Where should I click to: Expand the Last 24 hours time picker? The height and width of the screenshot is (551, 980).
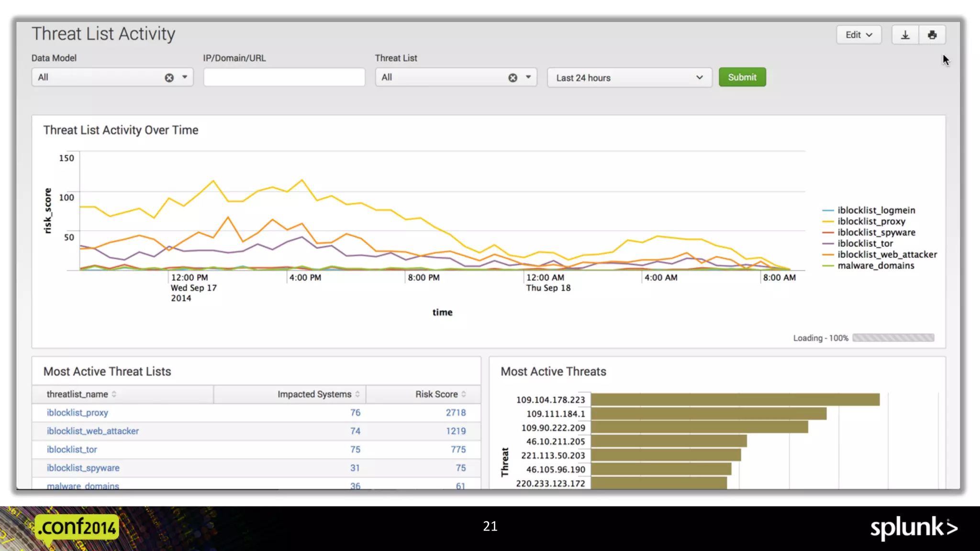(629, 77)
